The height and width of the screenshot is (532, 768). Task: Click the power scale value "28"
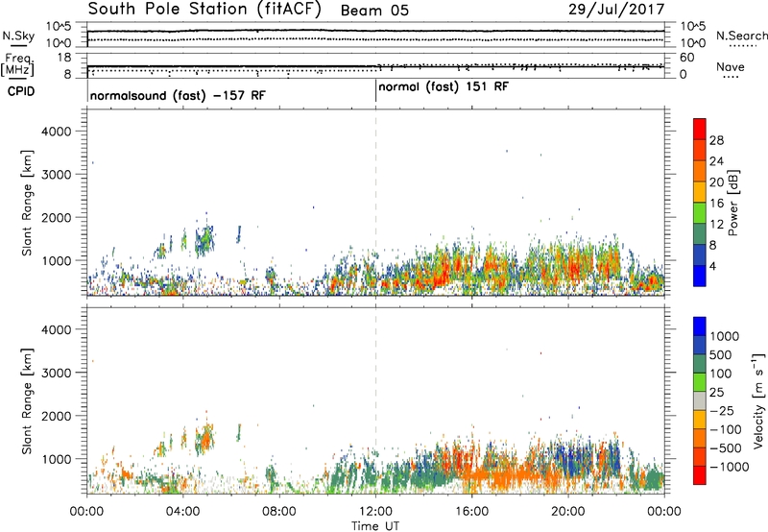coord(716,140)
